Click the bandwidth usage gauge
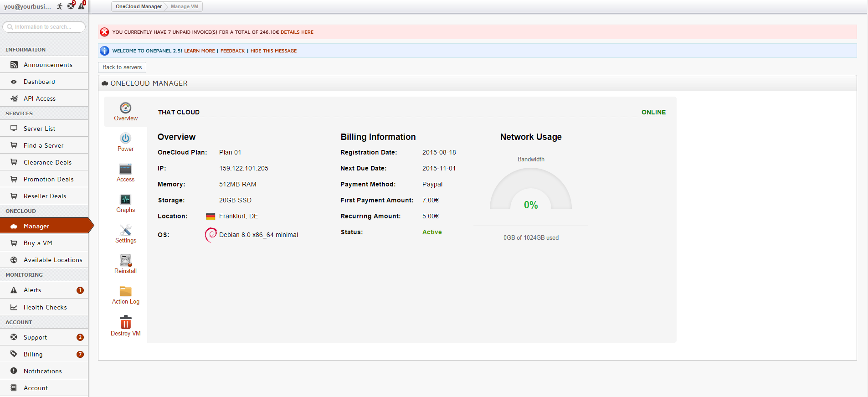The image size is (868, 397). point(530,191)
